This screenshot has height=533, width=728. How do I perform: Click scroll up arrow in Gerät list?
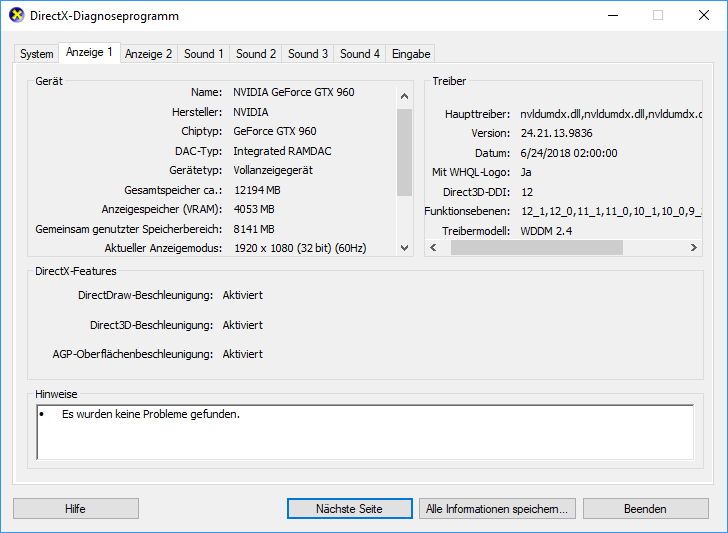click(404, 96)
